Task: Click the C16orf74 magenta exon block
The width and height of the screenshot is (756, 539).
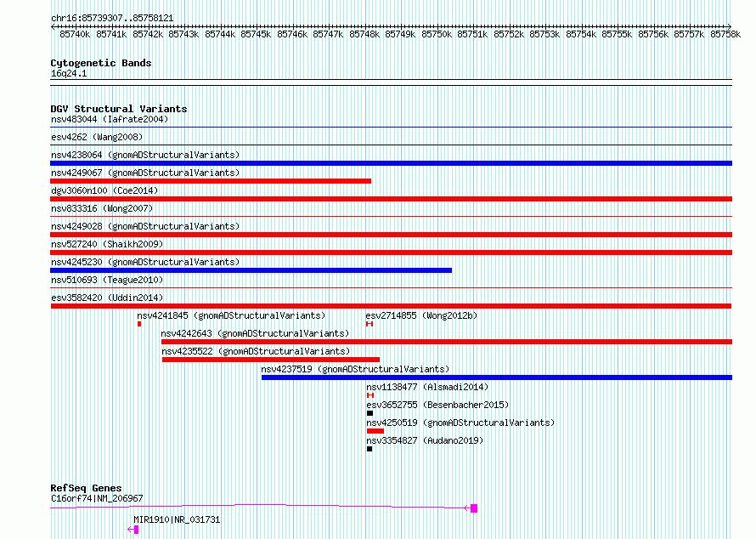Action: [x=474, y=508]
